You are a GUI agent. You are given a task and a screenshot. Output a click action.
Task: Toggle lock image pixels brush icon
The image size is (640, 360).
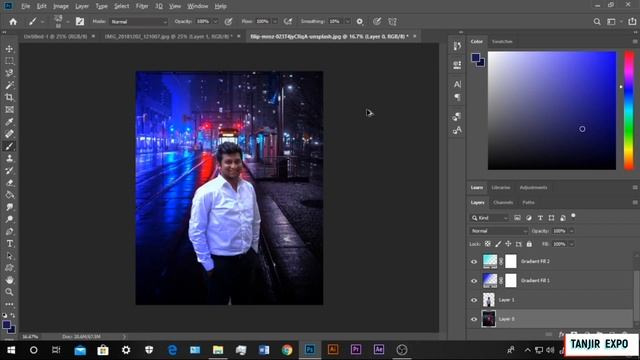[498, 244]
